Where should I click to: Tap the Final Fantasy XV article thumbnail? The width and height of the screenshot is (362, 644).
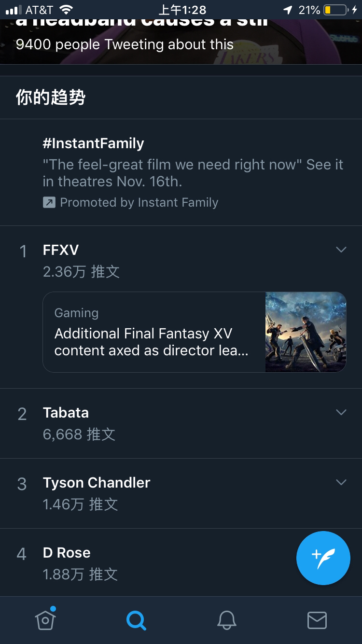(x=306, y=332)
